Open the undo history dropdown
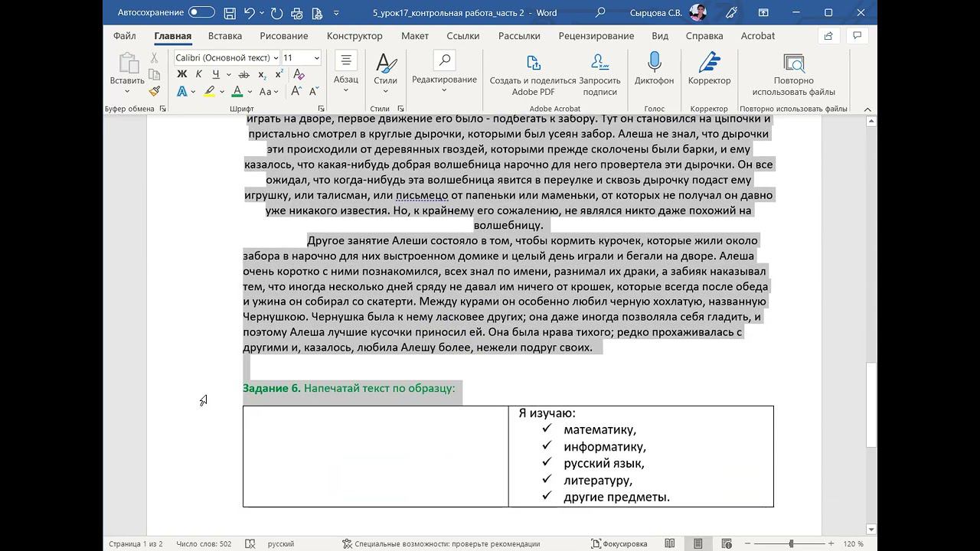This screenshot has height=551, width=980. click(263, 12)
